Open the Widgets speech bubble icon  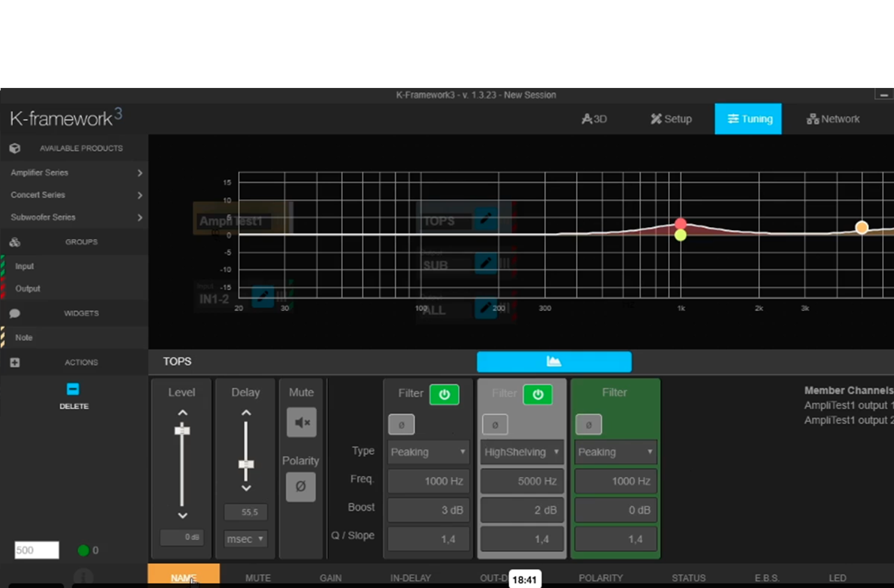pos(14,313)
